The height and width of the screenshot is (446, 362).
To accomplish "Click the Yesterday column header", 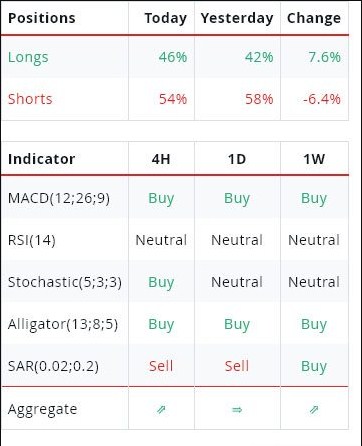I will [x=237, y=18].
